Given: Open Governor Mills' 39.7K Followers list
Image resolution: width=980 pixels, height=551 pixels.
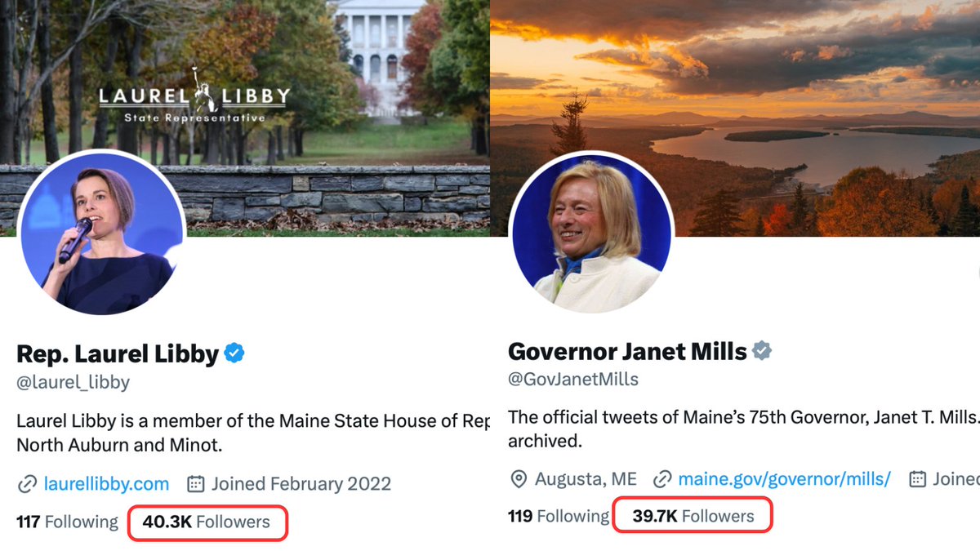Looking at the screenshot, I should click(693, 517).
